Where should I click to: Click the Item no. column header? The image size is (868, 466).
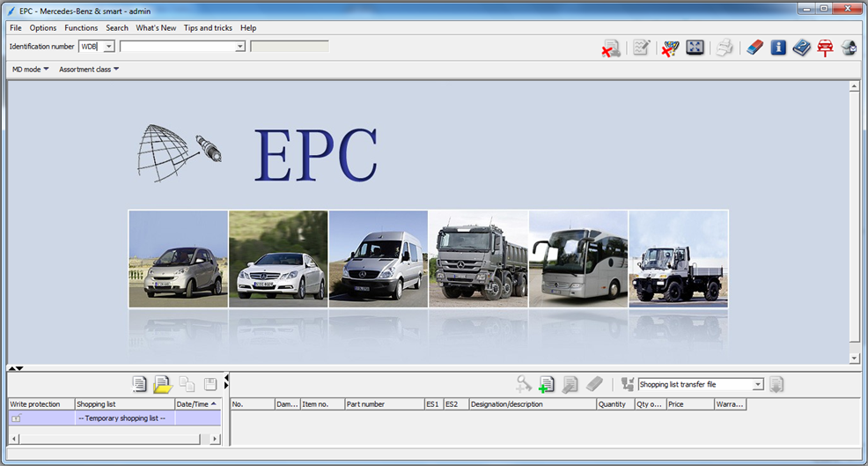coord(322,404)
